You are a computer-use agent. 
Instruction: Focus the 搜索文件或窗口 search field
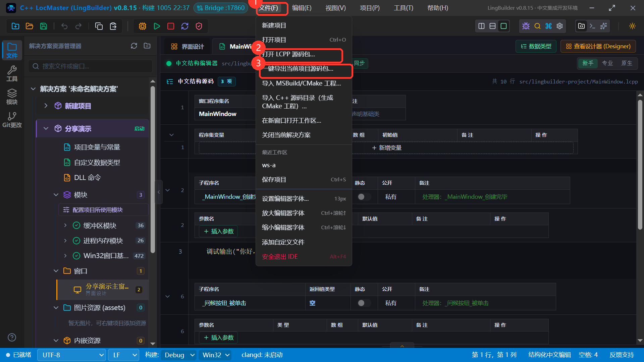[91, 66]
